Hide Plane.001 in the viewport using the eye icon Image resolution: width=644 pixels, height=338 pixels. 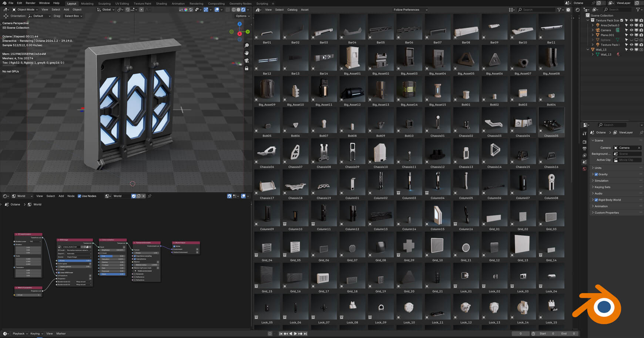click(x=631, y=35)
